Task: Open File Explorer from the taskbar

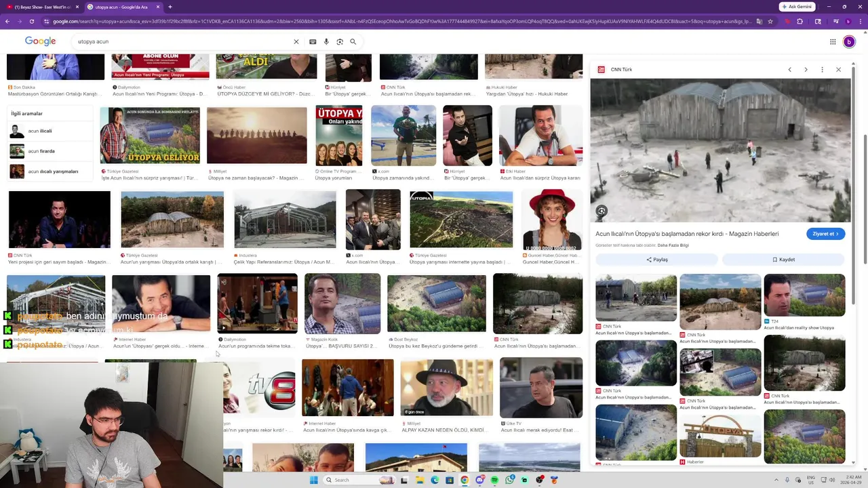Action: (x=420, y=480)
